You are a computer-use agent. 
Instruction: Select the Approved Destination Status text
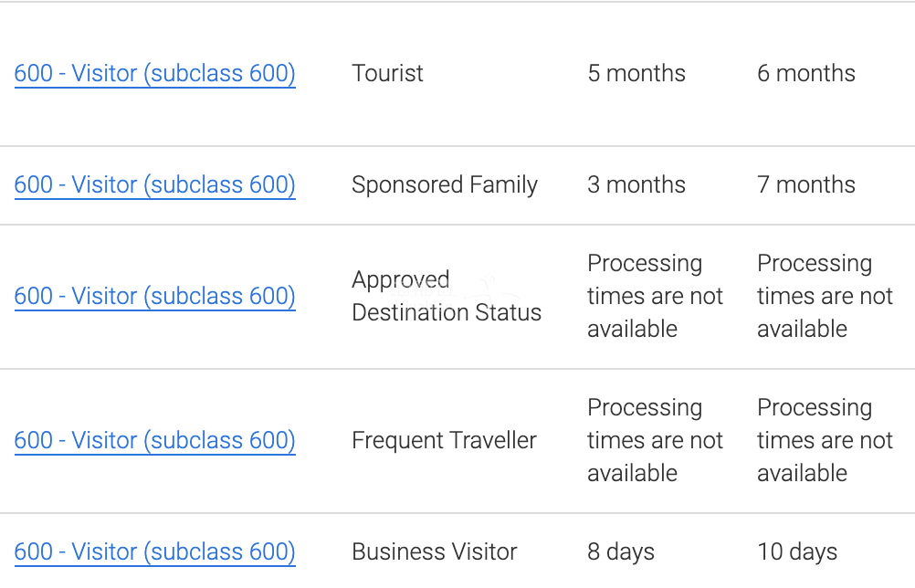447,297
